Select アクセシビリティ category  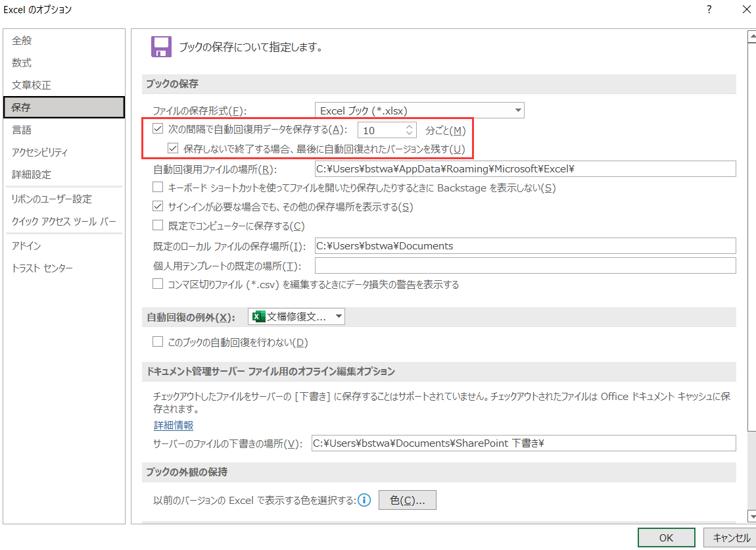[64, 152]
